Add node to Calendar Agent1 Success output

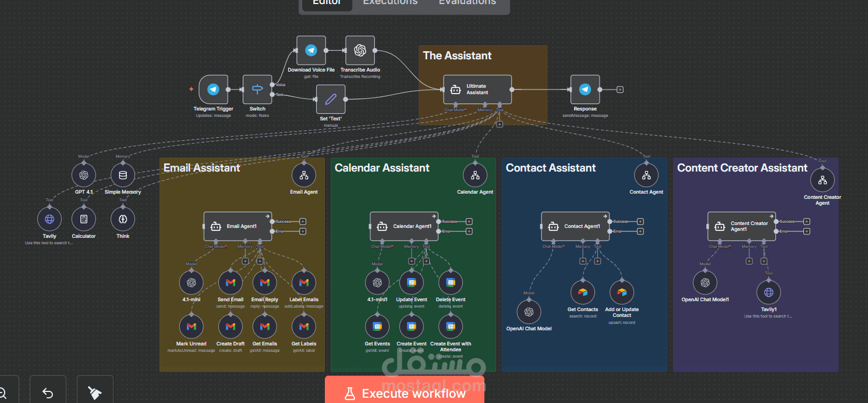click(469, 222)
